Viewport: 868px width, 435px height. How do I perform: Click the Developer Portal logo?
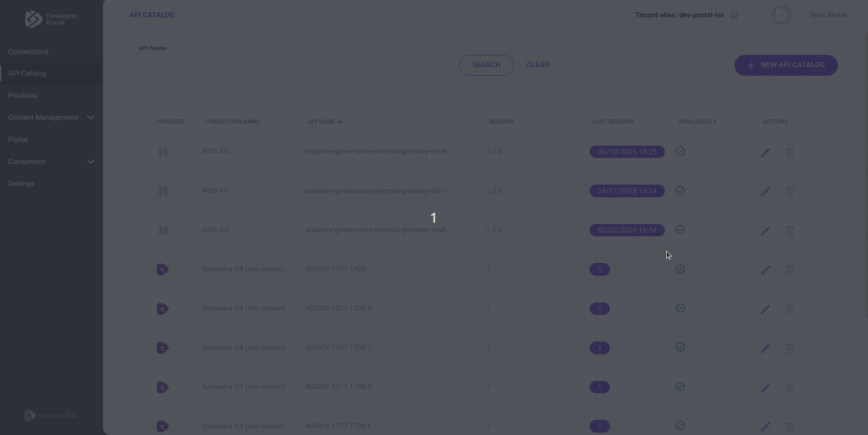pos(50,19)
